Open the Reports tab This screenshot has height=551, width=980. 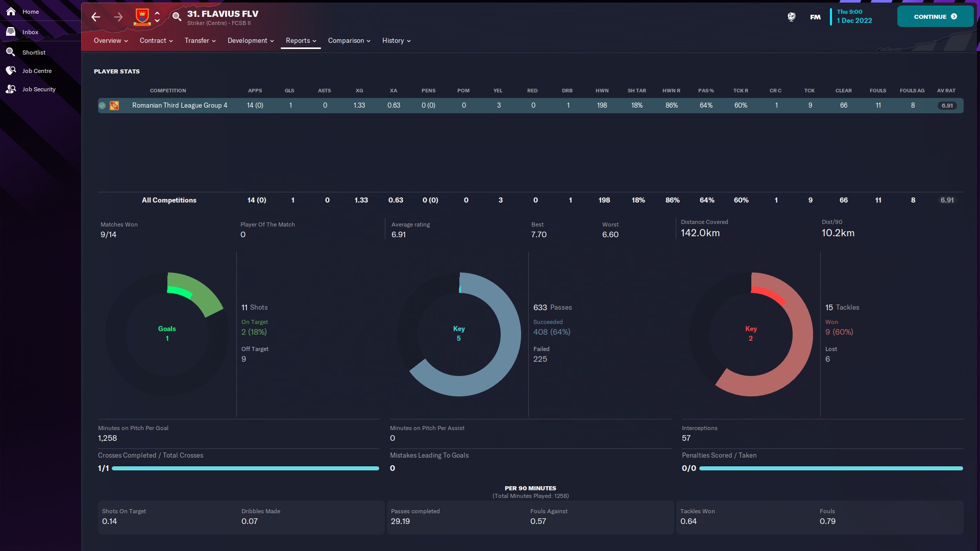coord(301,41)
